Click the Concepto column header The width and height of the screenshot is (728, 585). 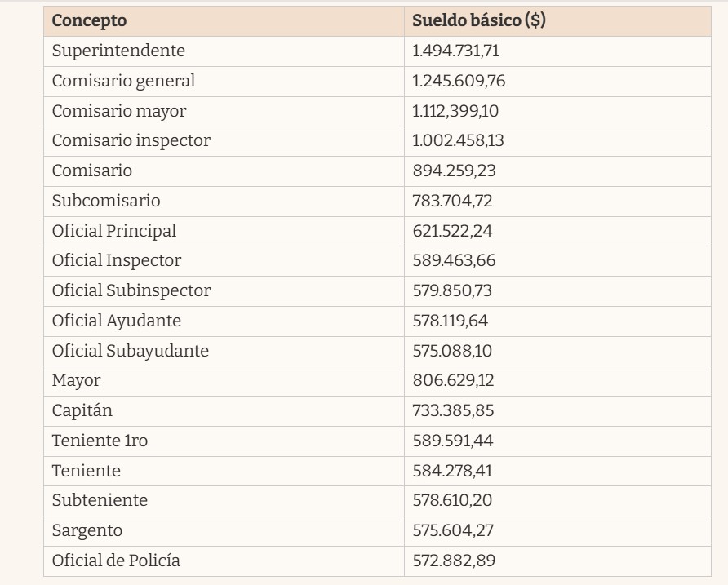click(90, 21)
